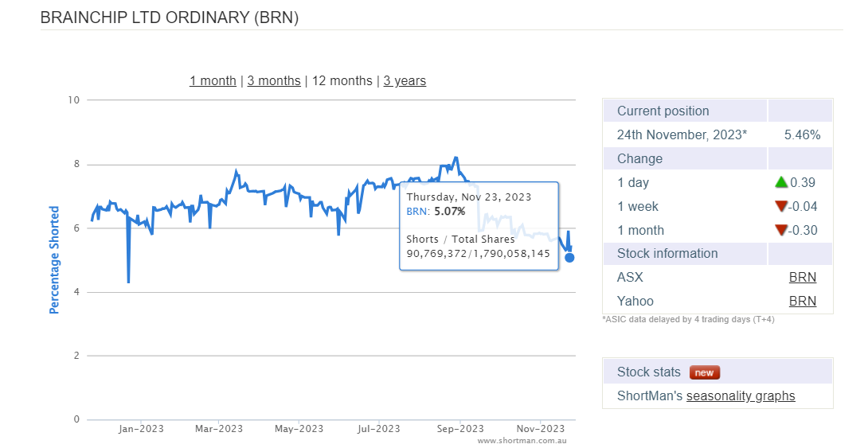The image size is (868, 448).
Task: Click the red 'new' badge next to Stock stats
Action: 705,372
